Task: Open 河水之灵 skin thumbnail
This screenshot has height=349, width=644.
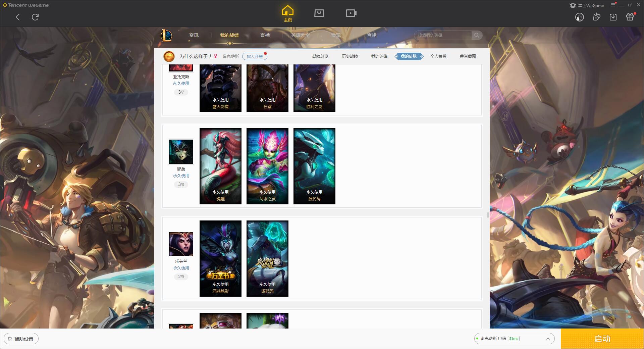Action: tap(267, 166)
